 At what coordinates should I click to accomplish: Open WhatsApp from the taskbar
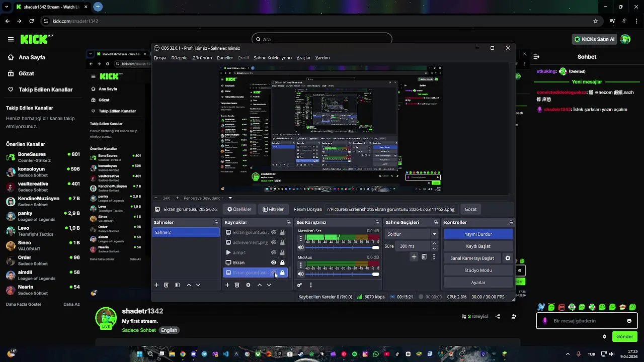tap(376, 354)
